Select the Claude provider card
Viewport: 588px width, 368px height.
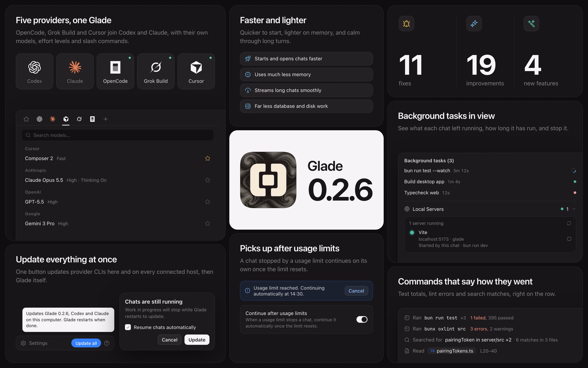75,71
